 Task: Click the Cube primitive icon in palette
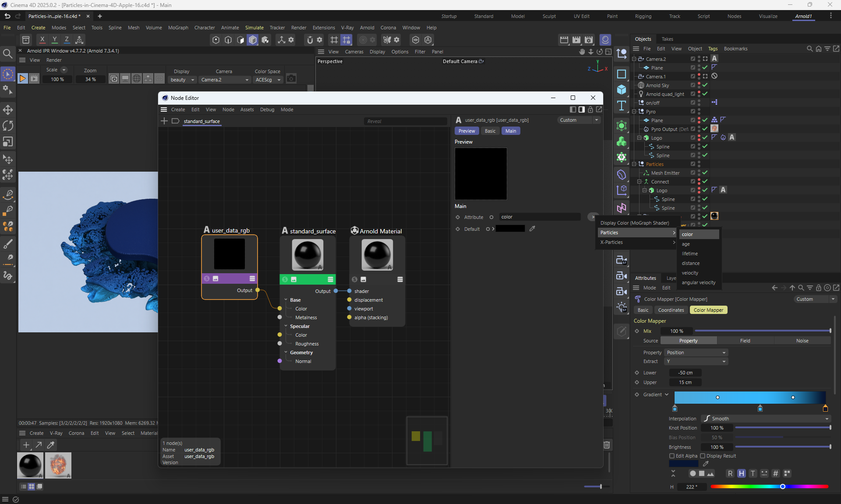click(621, 90)
